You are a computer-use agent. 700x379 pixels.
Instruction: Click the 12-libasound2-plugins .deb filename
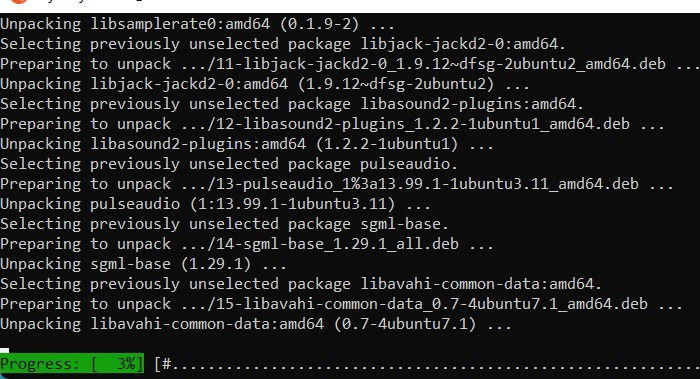click(405, 124)
